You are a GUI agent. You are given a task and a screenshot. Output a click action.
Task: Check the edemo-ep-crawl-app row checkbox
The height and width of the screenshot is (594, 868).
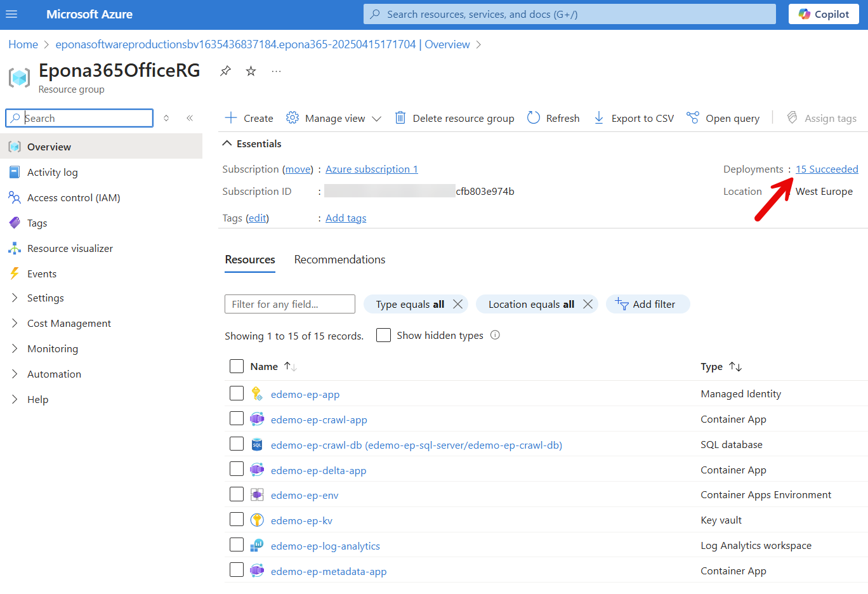(x=237, y=419)
